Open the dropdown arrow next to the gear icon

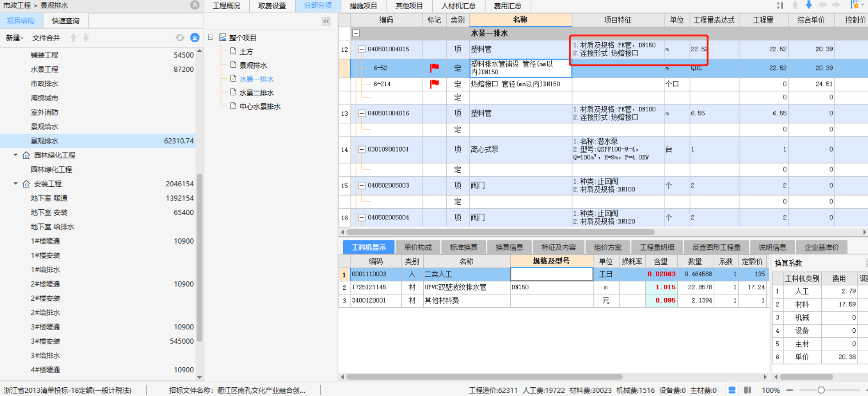863,5
